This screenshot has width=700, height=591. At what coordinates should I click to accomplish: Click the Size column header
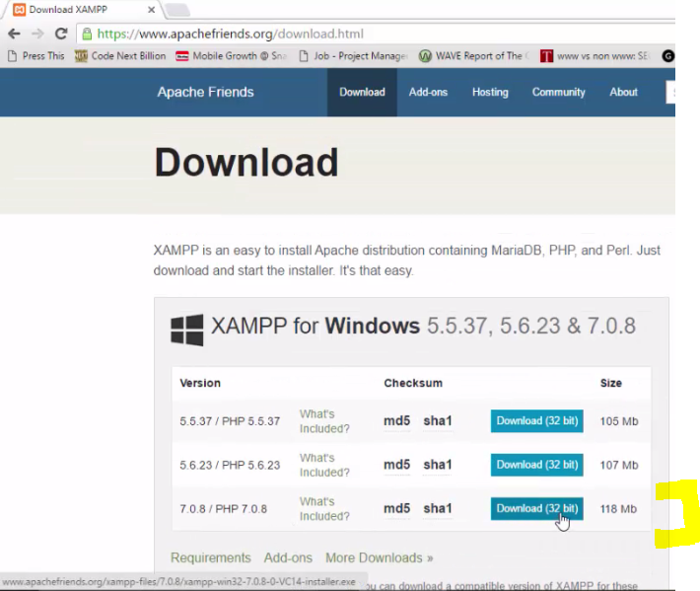tap(610, 383)
